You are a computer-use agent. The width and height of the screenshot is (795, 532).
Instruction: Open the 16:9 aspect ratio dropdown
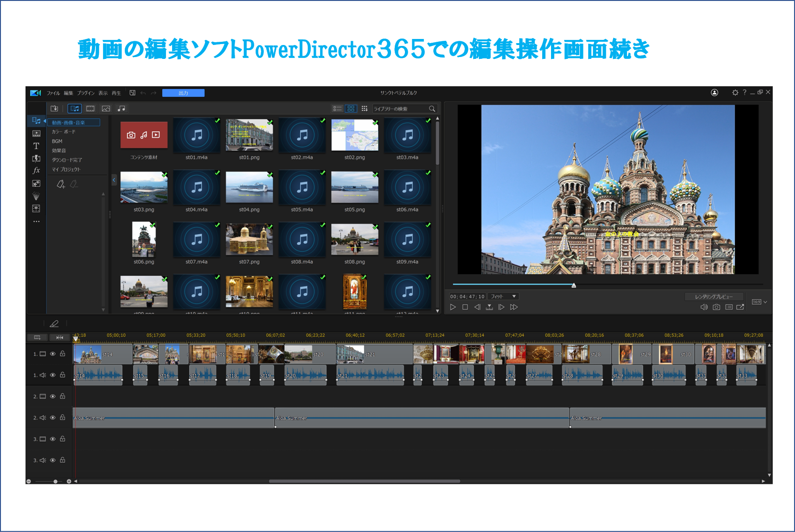pos(759,302)
